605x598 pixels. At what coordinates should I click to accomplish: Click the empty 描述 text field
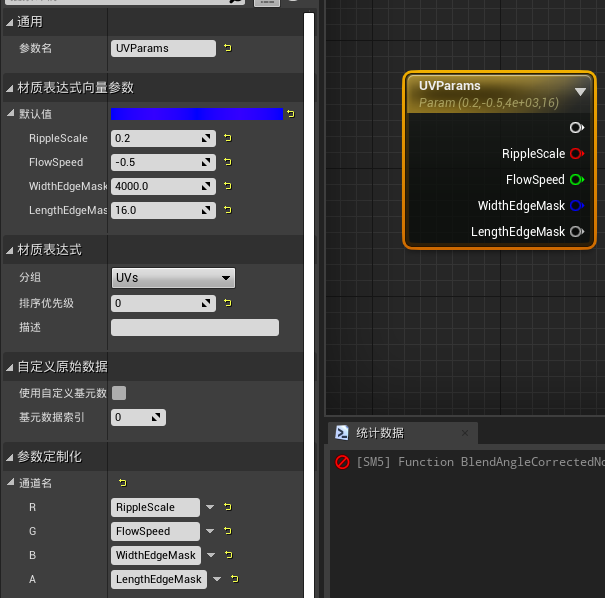[195, 327]
